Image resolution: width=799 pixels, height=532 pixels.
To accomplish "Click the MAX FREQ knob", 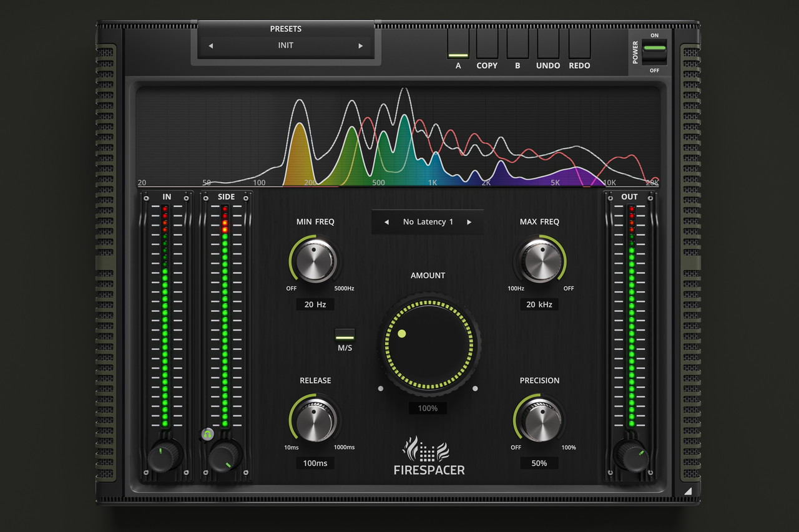I will (x=539, y=261).
